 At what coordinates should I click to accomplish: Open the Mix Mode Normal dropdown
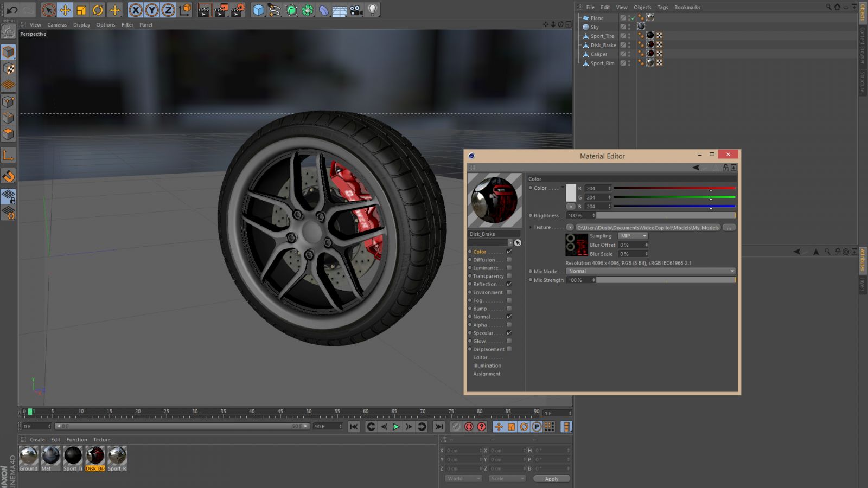click(x=650, y=271)
